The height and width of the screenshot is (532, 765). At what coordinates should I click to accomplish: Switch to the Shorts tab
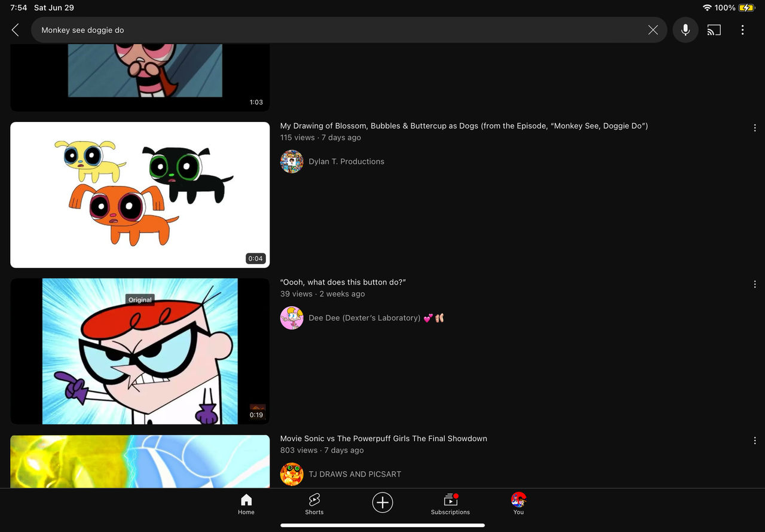tap(314, 504)
